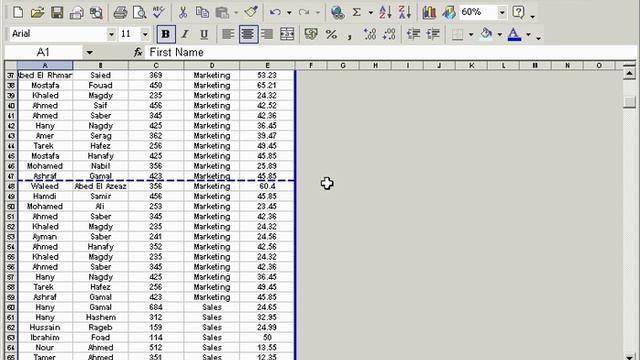640x360 pixels.
Task: Toggle Underline formatting
Action: 204,34
